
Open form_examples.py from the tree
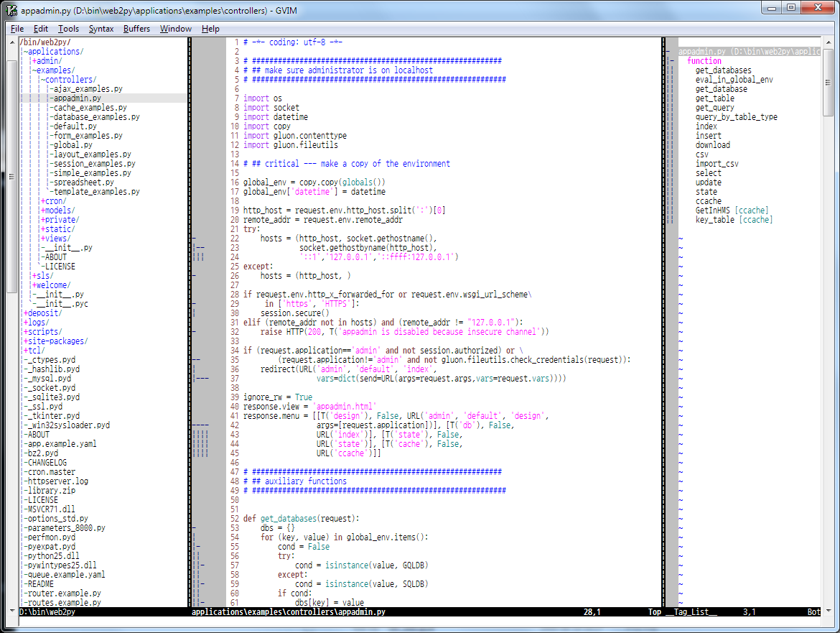point(88,136)
